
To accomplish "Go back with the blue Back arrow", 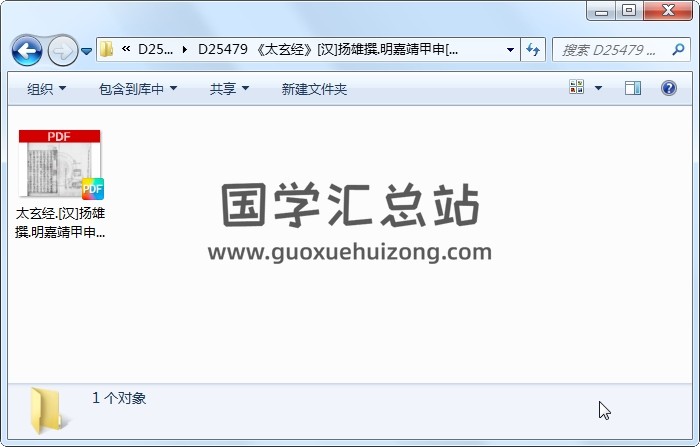I will [27, 51].
